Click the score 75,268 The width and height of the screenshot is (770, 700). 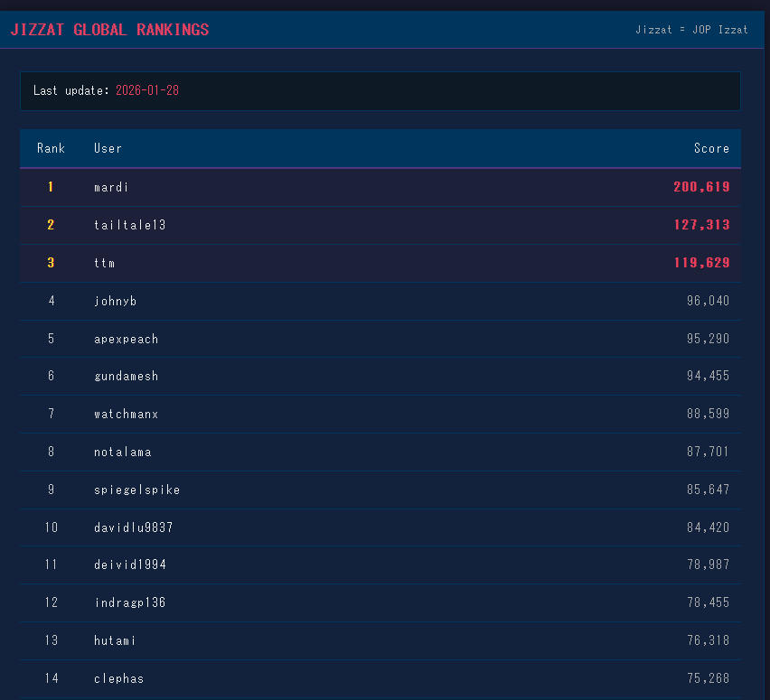709,678
